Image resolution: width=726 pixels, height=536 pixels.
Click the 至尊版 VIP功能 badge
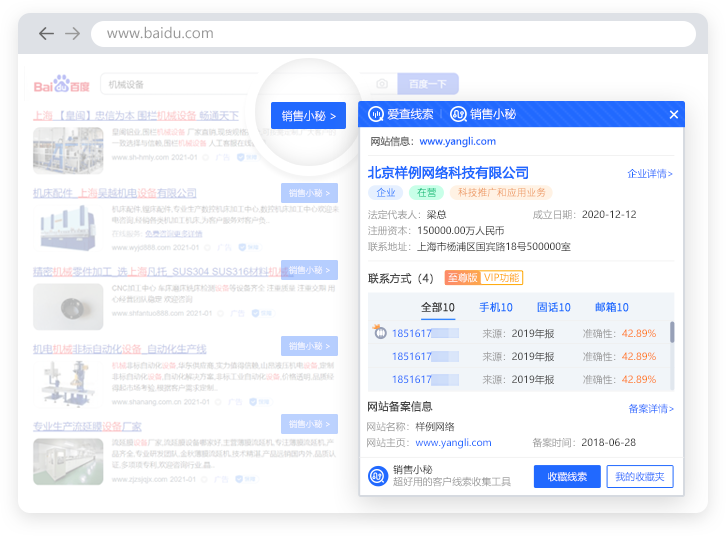pyautogui.click(x=483, y=278)
